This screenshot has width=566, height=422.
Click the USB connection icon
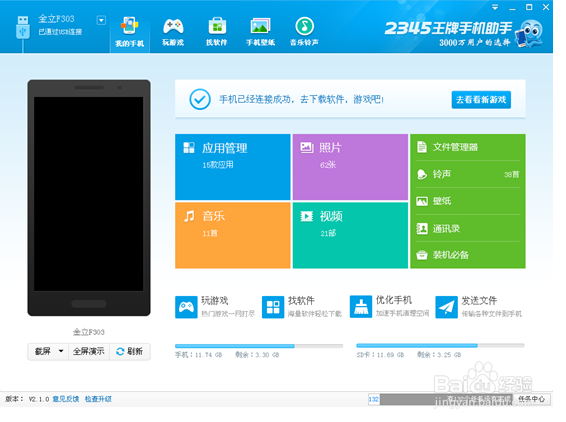pyautogui.click(x=23, y=27)
